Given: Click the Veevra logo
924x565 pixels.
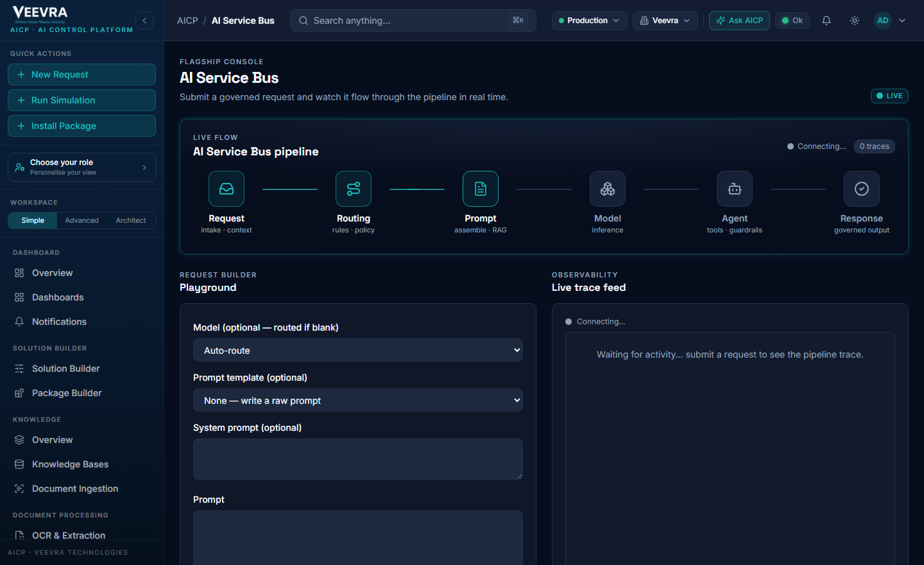Looking at the screenshot, I should point(40,14).
